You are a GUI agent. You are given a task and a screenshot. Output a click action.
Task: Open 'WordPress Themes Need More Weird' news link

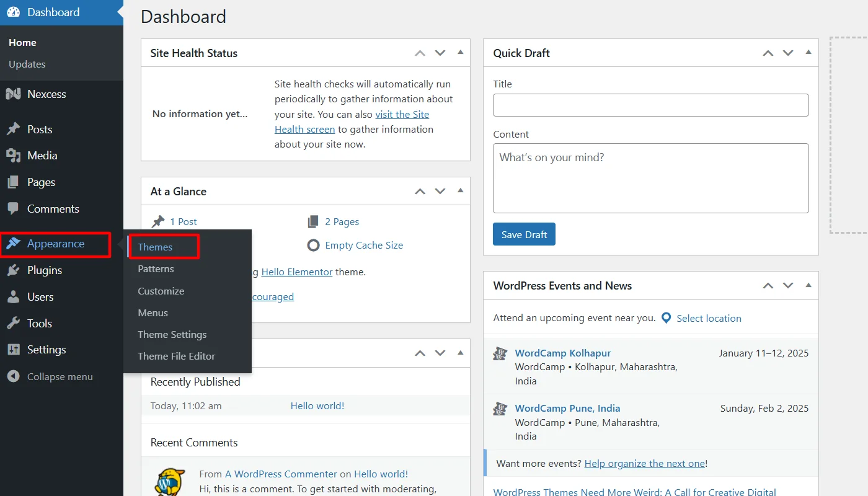tap(635, 492)
